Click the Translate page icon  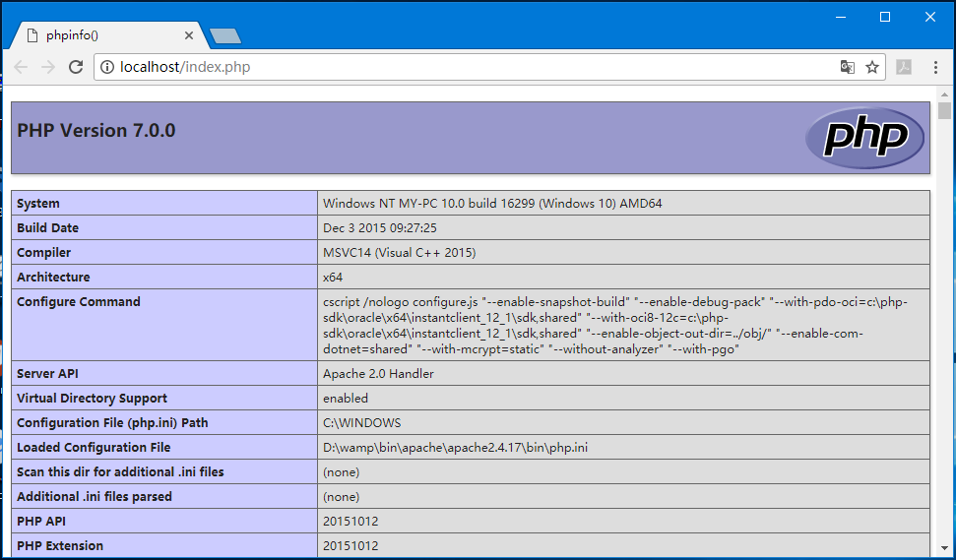pyautogui.click(x=848, y=67)
